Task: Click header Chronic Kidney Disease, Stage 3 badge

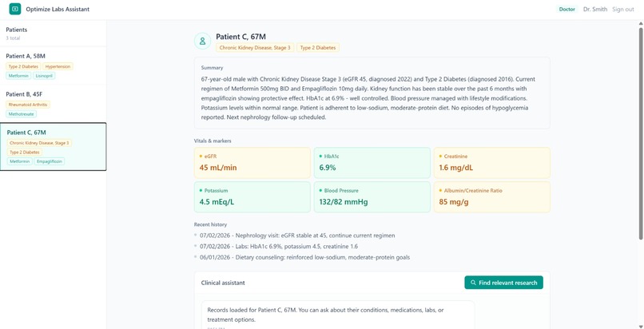Action: [255, 48]
